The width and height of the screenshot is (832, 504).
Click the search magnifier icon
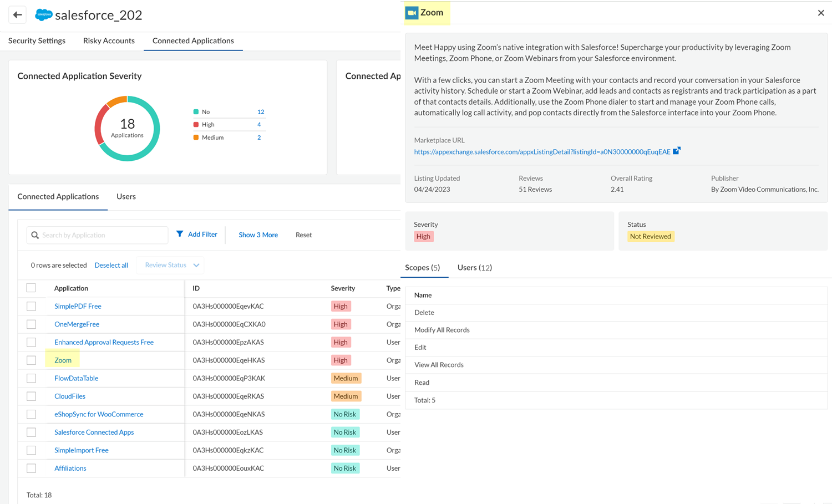point(35,235)
